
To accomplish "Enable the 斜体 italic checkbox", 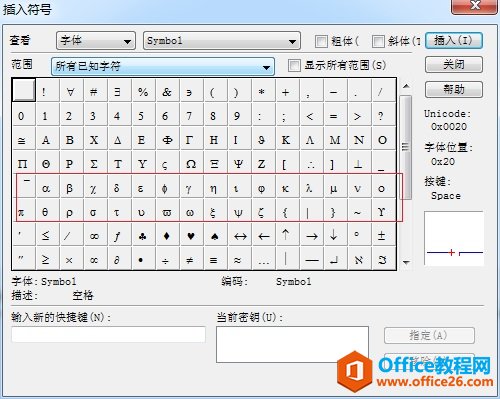I will pyautogui.click(x=378, y=41).
